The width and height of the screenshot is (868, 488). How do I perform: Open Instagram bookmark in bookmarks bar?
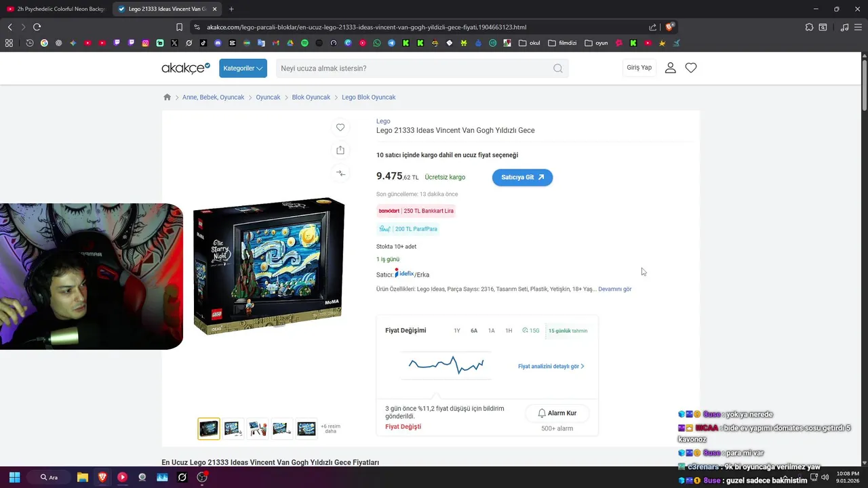pyautogui.click(x=145, y=43)
